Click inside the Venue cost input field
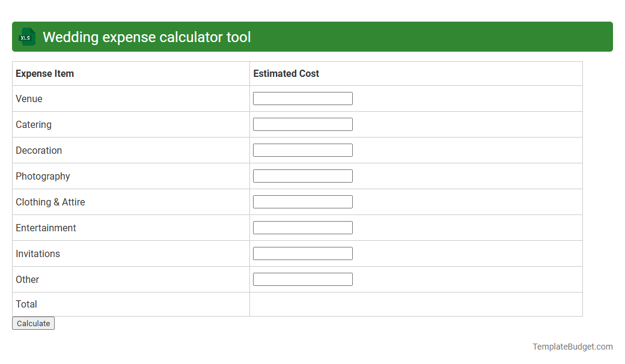This screenshot has width=625, height=364. 302,98
